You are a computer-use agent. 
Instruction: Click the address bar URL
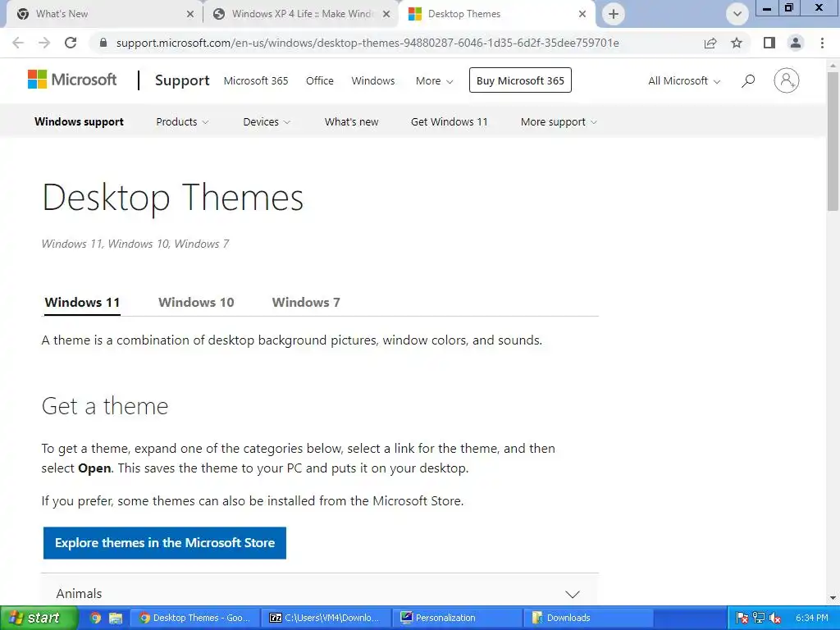[367, 43]
